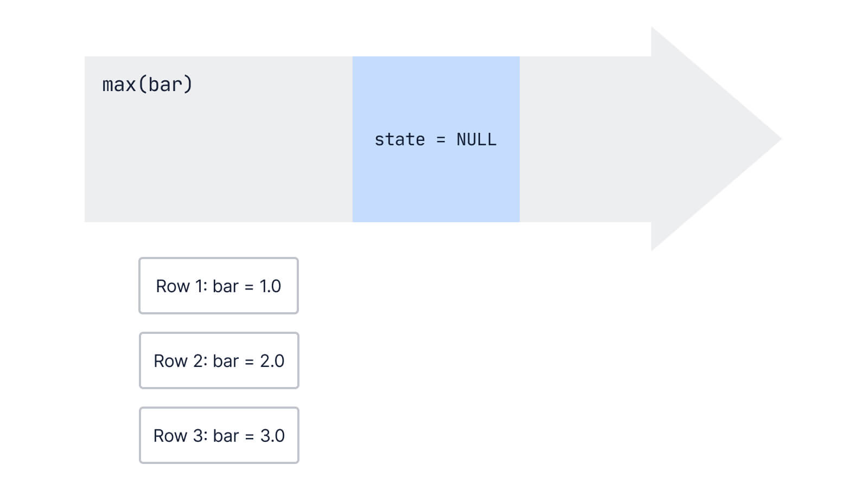
Task: Click the equals sign in the state box
Action: [x=441, y=140]
